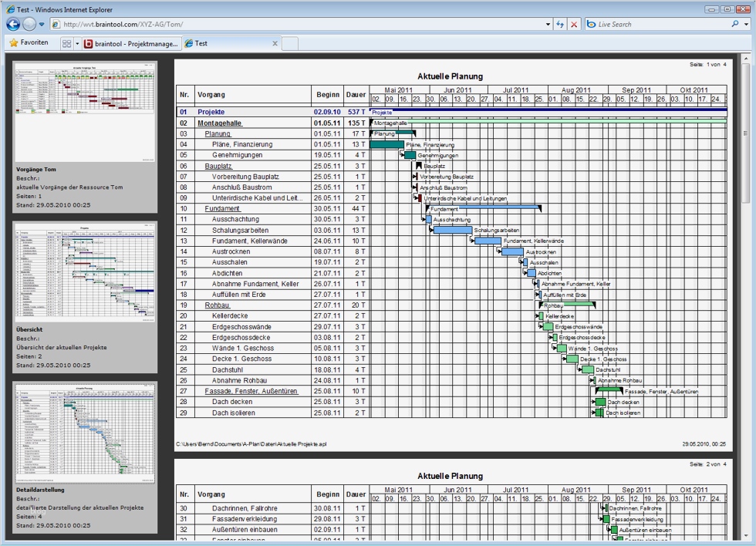Click the 'Seite: 1 von 4' page label
This screenshot has width=756, height=546.
708,64
